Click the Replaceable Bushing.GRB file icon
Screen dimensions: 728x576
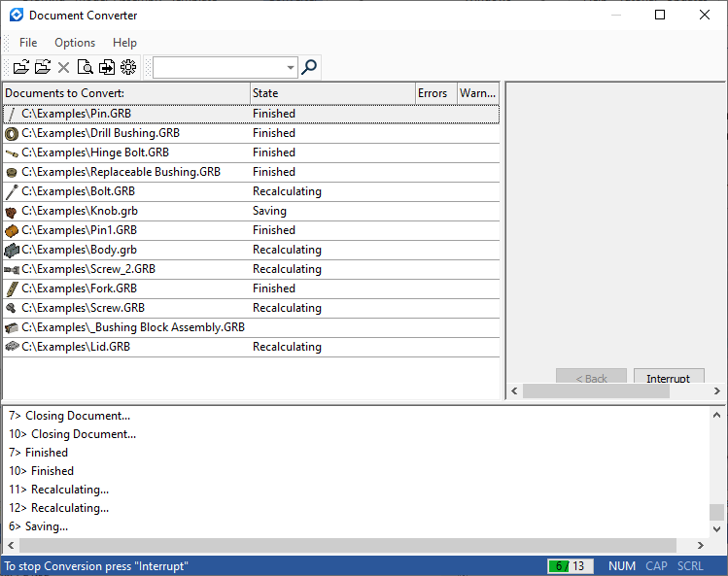point(12,173)
